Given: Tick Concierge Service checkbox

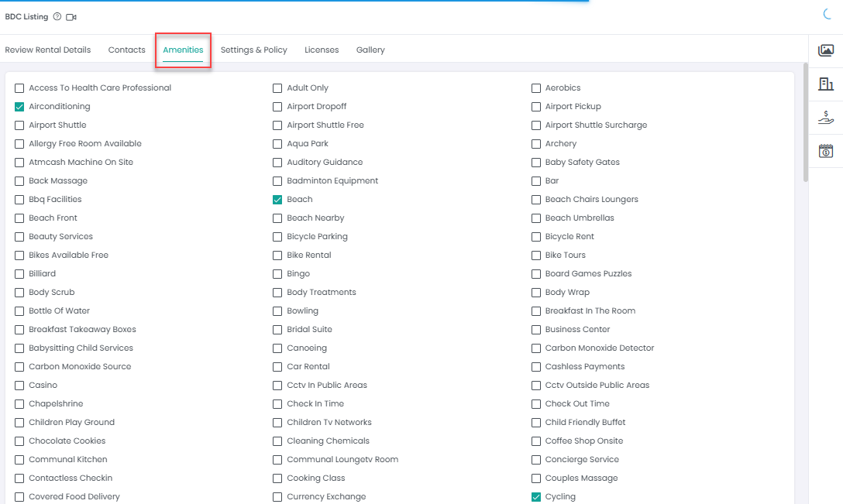Looking at the screenshot, I should (x=536, y=460).
